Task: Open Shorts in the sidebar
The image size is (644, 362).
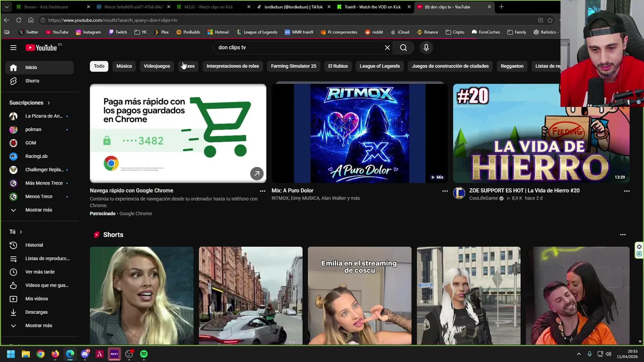Action: tap(39, 81)
